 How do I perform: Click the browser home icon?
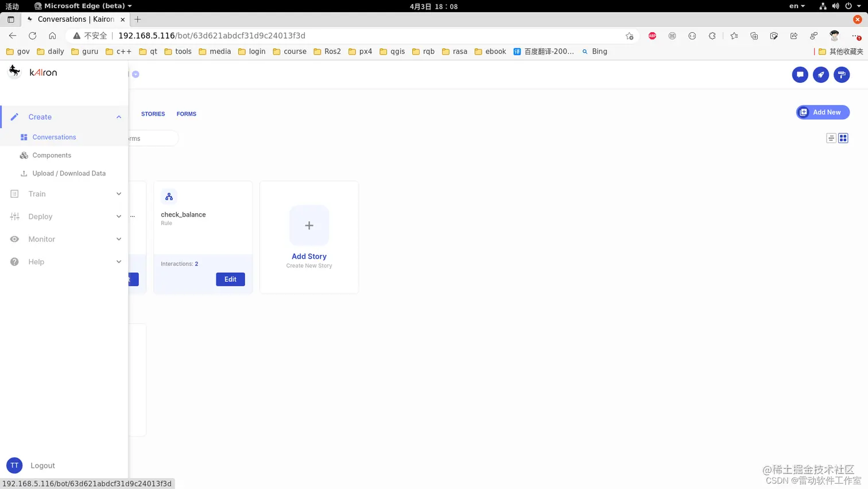pyautogui.click(x=52, y=36)
